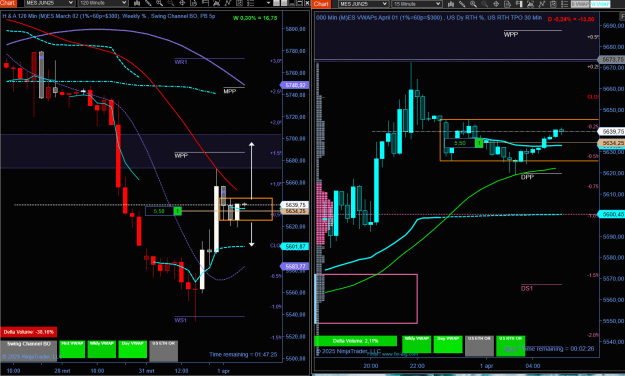Select the Chart tab of left window
The height and width of the screenshot is (376, 625).
8,3
